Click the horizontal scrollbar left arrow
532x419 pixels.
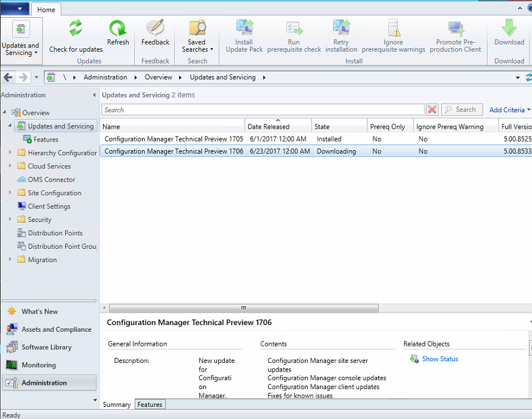tap(104, 308)
